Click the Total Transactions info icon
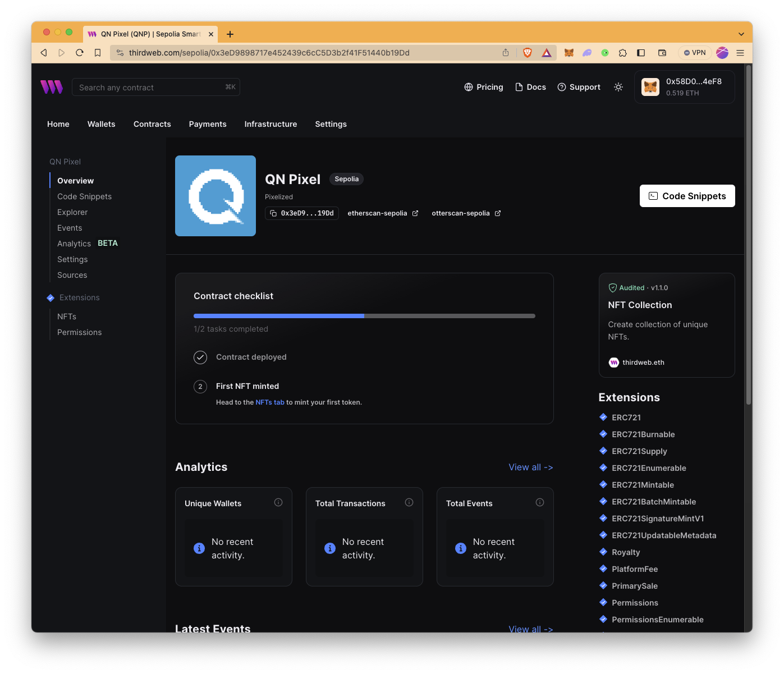The image size is (784, 674). point(409,502)
